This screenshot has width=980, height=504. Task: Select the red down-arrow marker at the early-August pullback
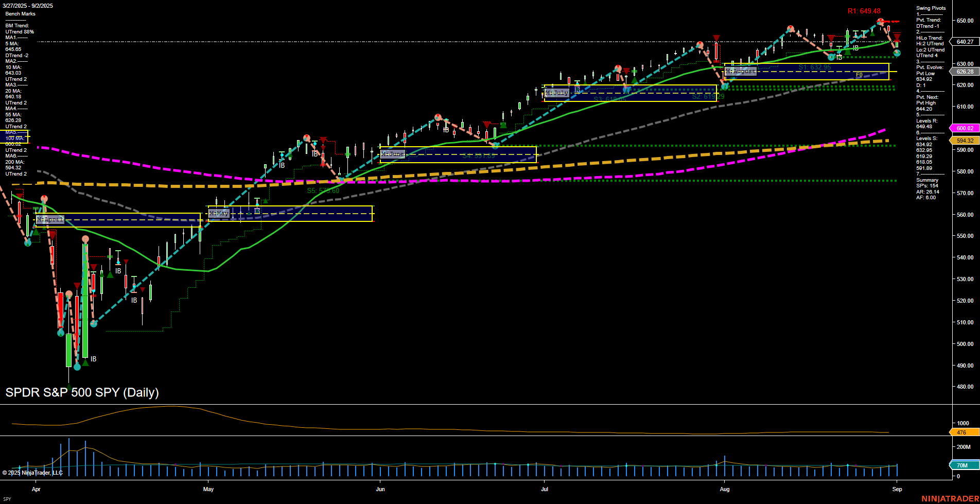point(715,38)
